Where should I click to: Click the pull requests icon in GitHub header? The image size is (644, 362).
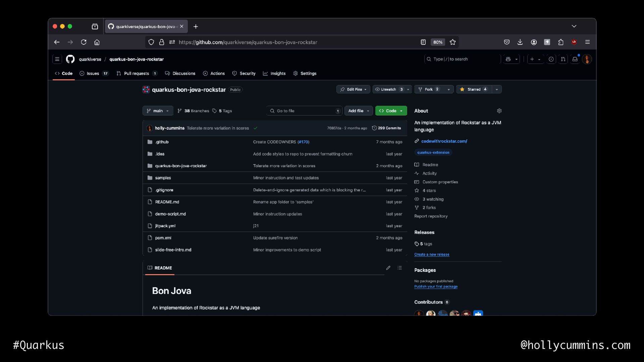pos(563,59)
